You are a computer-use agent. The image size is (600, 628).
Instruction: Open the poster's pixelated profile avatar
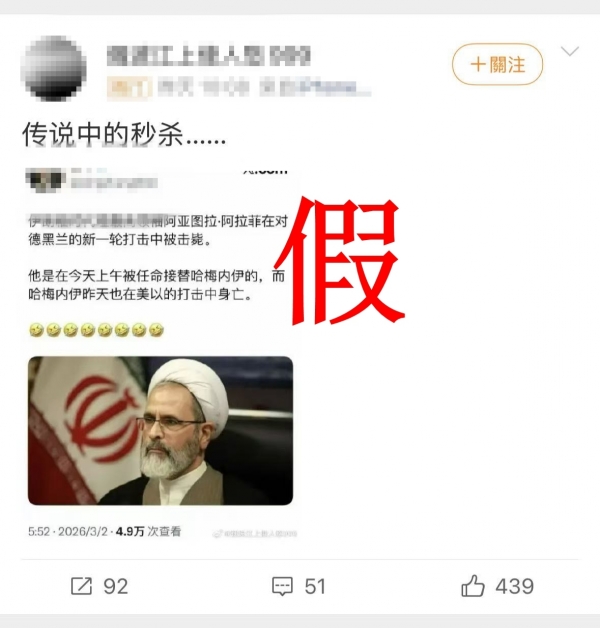(x=56, y=68)
